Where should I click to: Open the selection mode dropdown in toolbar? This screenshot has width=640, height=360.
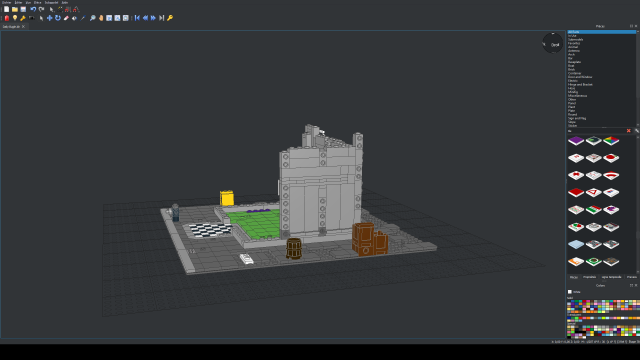pyautogui.click(x=52, y=9)
